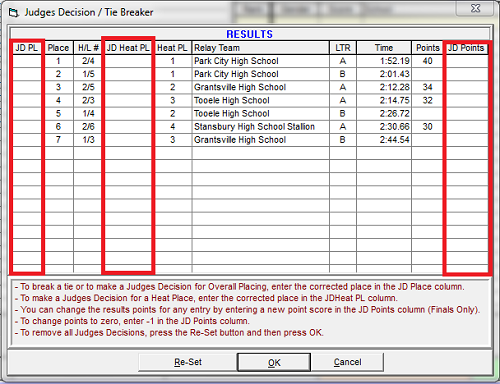This screenshot has height=384, width=500.
Task: Click the time 2:30.66
Action: tap(395, 127)
